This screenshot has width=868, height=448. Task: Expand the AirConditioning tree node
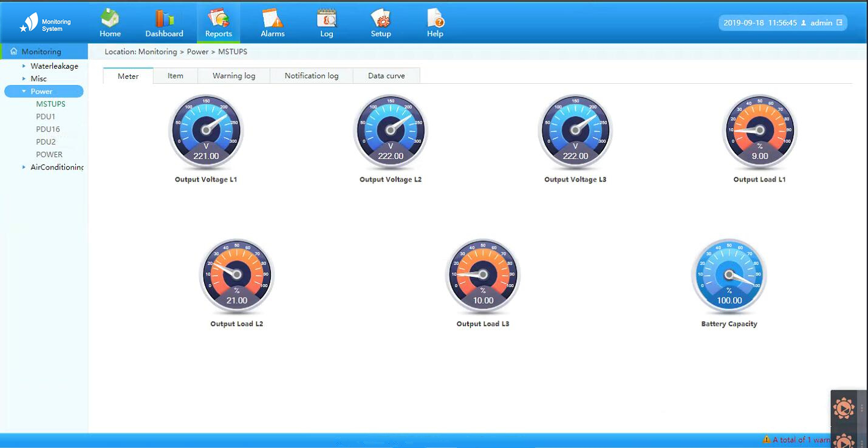point(24,168)
